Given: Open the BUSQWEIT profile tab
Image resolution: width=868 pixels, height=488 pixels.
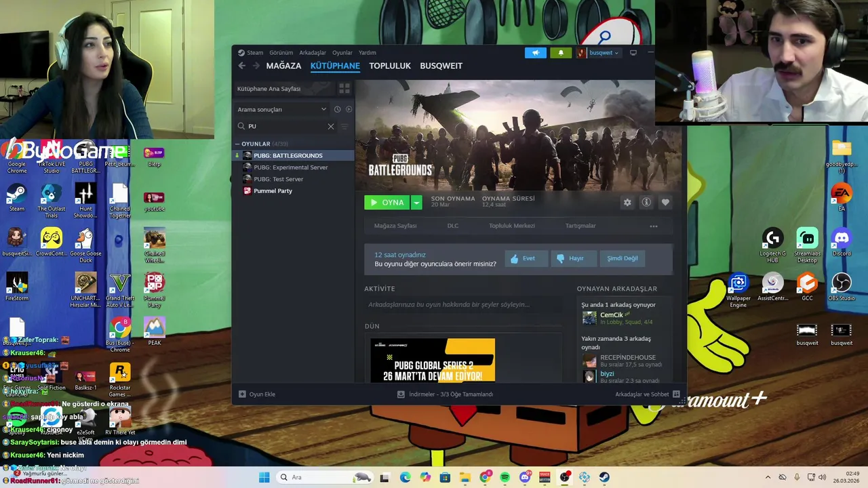Looking at the screenshot, I should 441,66.
